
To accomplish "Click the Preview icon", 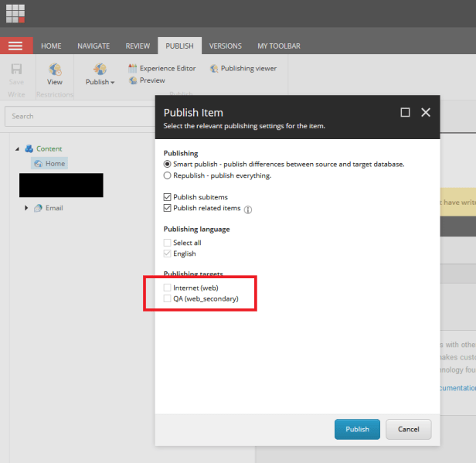I will [133, 80].
